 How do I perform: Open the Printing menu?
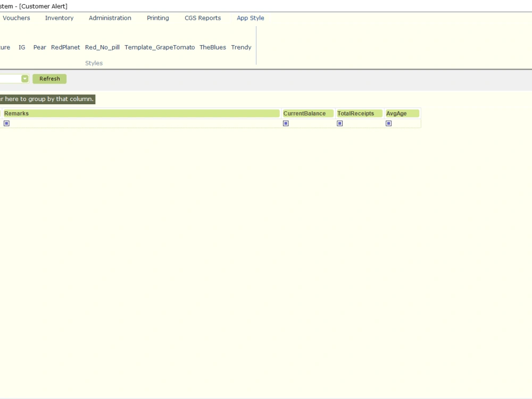coord(158,18)
